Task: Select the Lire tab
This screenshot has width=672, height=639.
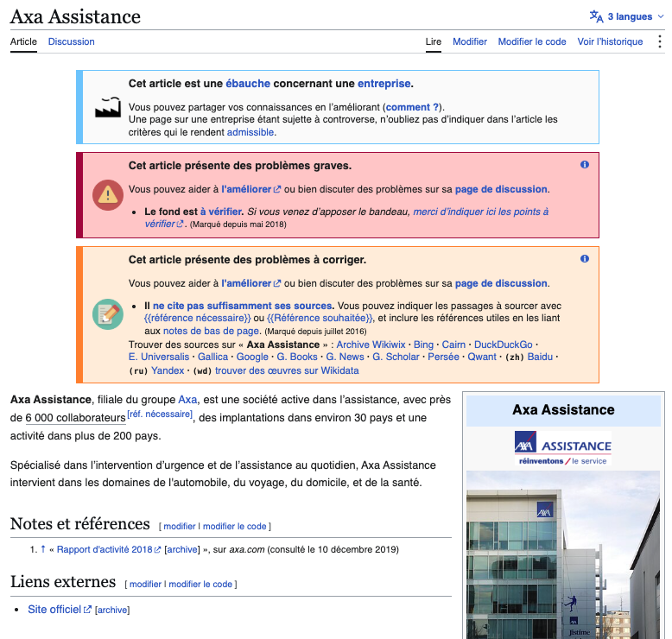Action: pyautogui.click(x=434, y=41)
